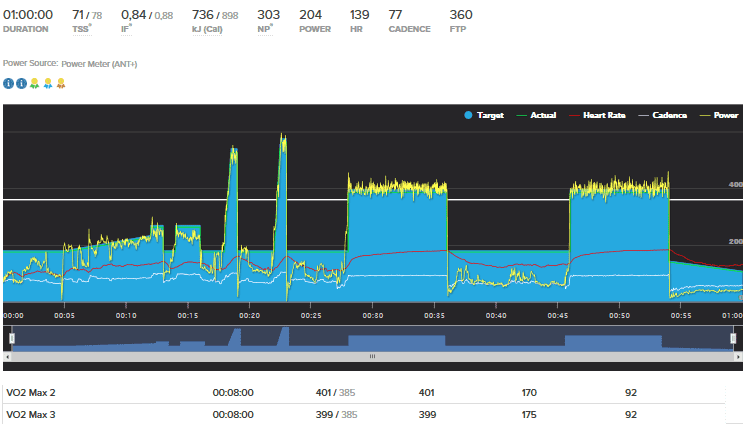Viewport: 751px width, 424px height.
Task: Click the right range handle on navigator
Action: [x=735, y=338]
